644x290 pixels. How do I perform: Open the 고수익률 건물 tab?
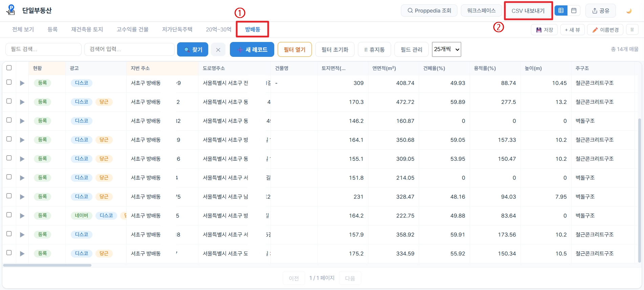coord(132,29)
